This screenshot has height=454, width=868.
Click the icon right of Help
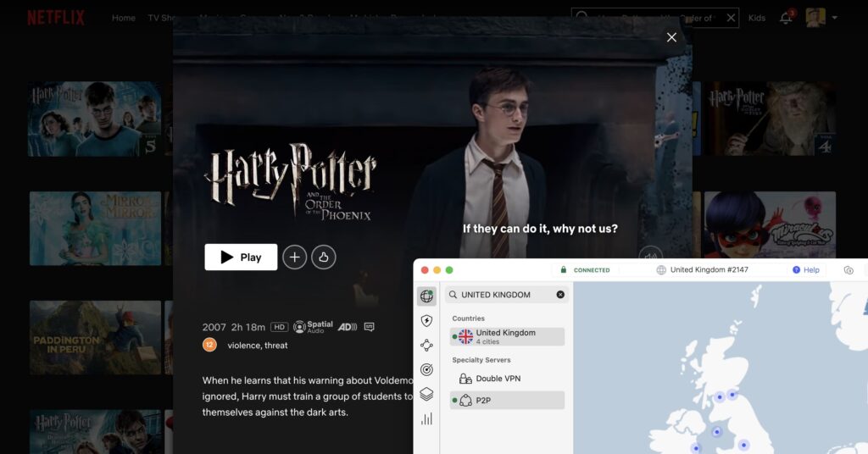coord(849,270)
